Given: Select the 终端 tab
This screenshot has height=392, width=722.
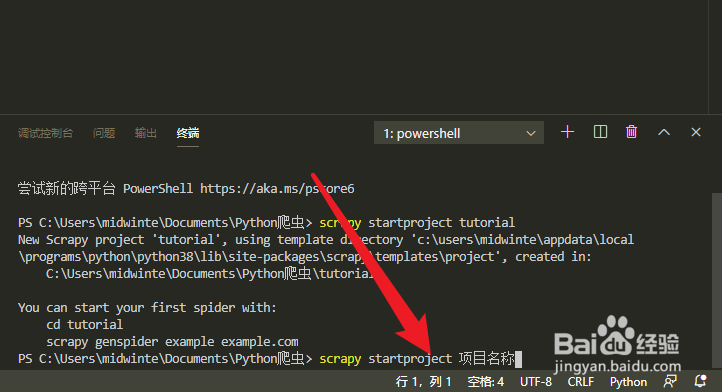Looking at the screenshot, I should point(188,133).
